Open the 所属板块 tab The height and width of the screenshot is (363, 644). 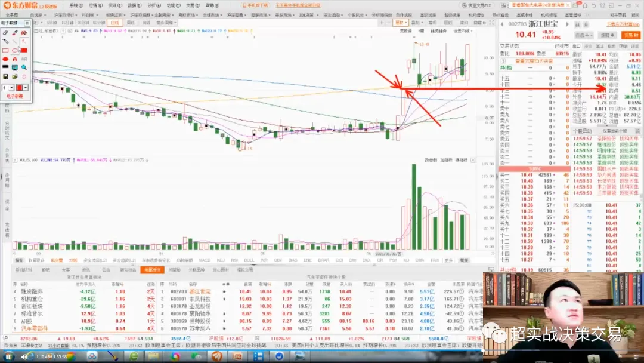point(152,270)
